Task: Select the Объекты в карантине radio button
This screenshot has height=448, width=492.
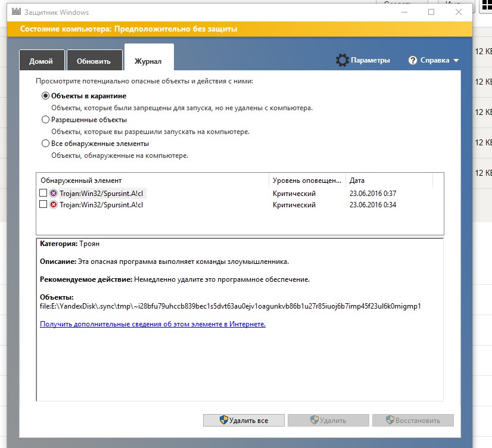Action: click(x=45, y=96)
